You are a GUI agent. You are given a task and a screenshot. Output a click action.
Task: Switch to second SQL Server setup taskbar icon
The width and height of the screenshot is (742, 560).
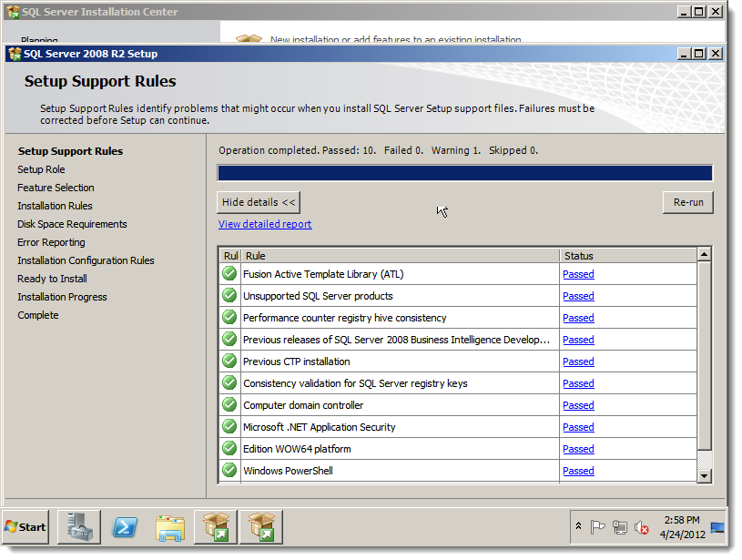pyautogui.click(x=260, y=527)
